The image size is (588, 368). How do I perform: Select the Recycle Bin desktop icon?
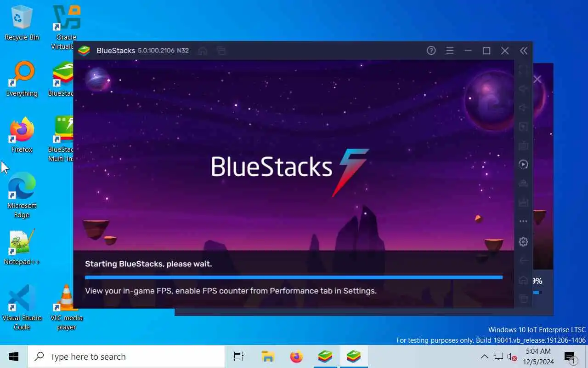click(22, 23)
